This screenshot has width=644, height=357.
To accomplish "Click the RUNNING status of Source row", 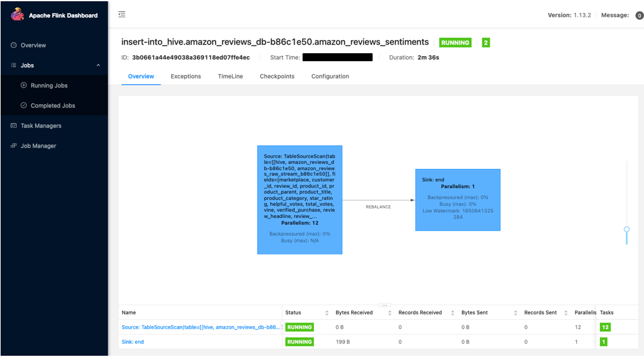I will point(300,327).
